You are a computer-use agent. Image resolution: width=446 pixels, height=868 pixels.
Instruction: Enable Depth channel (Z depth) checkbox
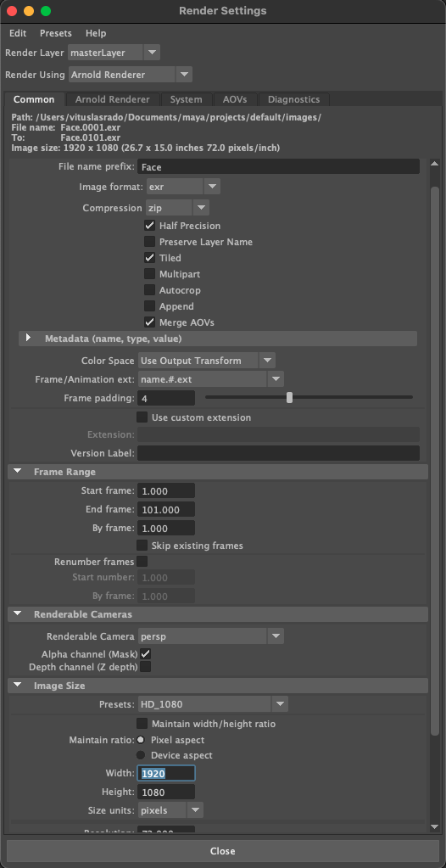pyautogui.click(x=146, y=667)
